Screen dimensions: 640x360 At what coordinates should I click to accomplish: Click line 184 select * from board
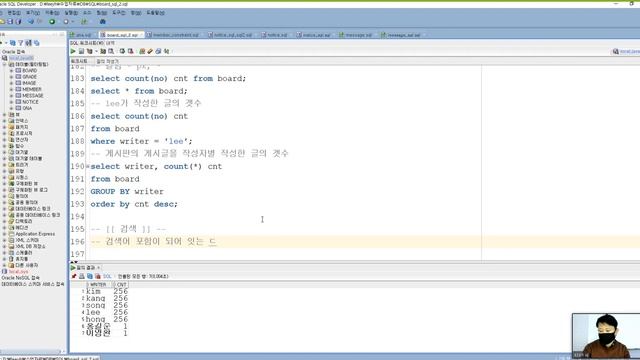coord(139,91)
